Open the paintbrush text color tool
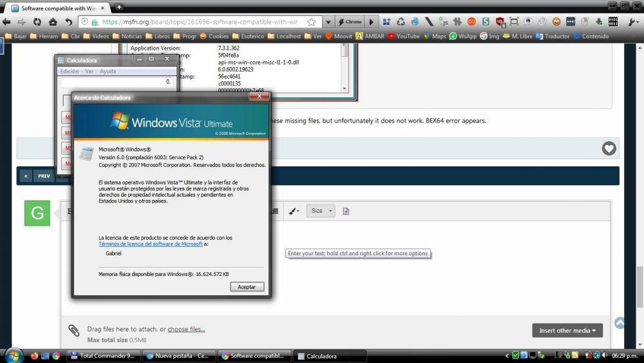 pos(294,211)
